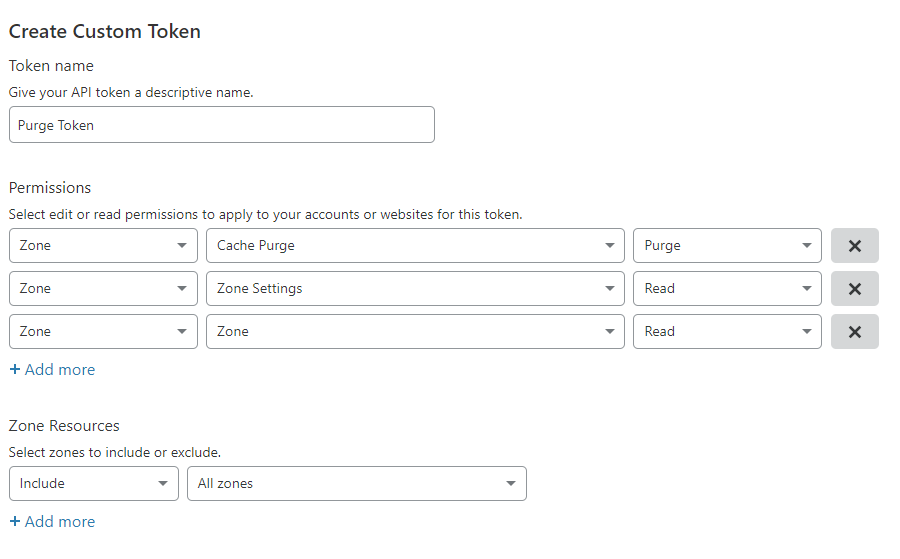Change the Read access level for Zone Settings

pos(727,288)
